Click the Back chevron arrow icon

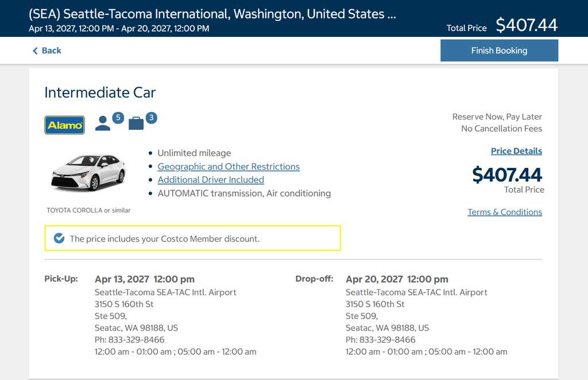(x=35, y=51)
